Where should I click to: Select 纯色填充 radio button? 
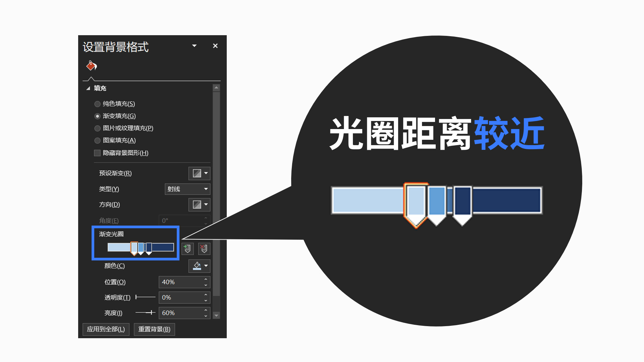pyautogui.click(x=97, y=104)
